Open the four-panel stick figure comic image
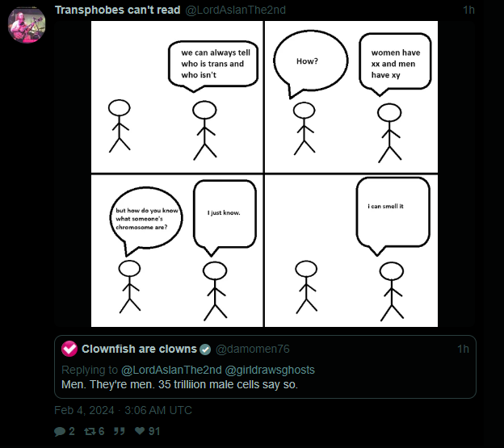The image size is (504, 448). click(x=264, y=174)
